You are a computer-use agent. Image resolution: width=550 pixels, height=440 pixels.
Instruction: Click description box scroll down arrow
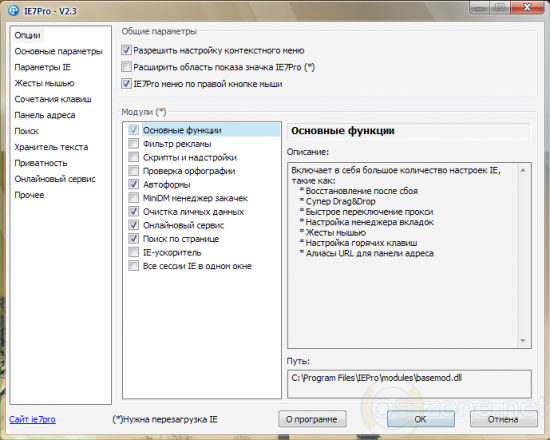tap(523, 340)
